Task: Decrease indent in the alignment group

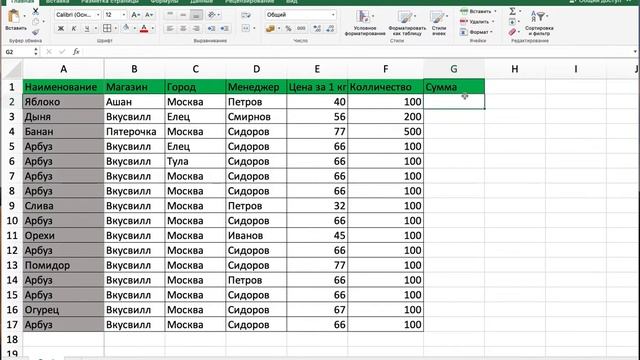Action: (x=211, y=28)
